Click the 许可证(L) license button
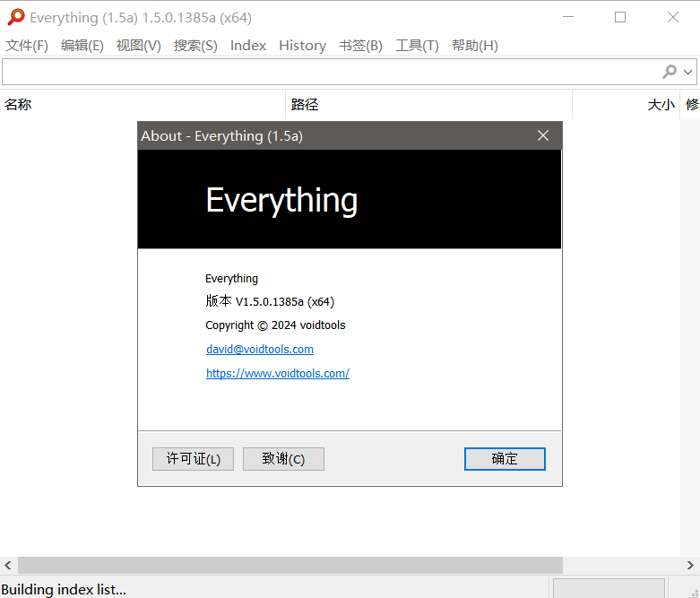Viewport: 700px width, 598px height. click(x=193, y=459)
